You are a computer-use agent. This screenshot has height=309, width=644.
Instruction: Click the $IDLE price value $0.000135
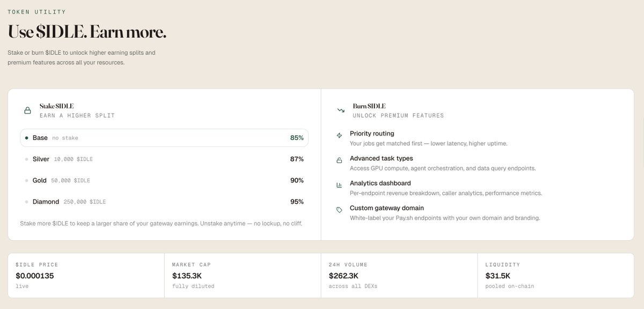tap(35, 276)
